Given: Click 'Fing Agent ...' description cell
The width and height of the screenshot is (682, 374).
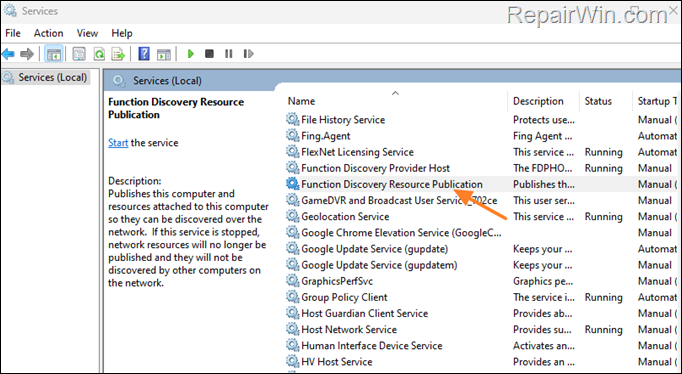Looking at the screenshot, I should click(x=542, y=136).
